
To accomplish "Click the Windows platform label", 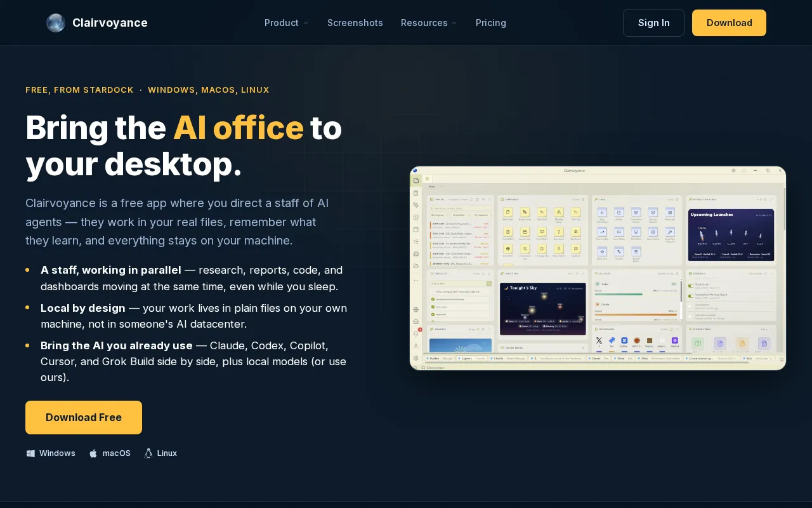I will (x=57, y=453).
